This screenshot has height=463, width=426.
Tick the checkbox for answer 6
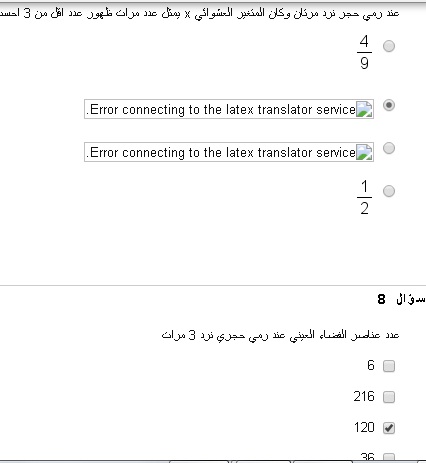point(389,366)
